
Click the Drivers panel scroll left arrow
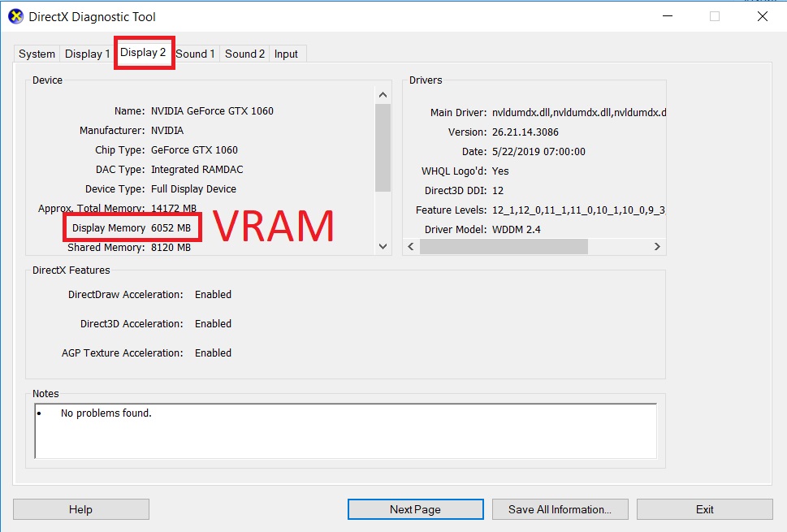[411, 246]
